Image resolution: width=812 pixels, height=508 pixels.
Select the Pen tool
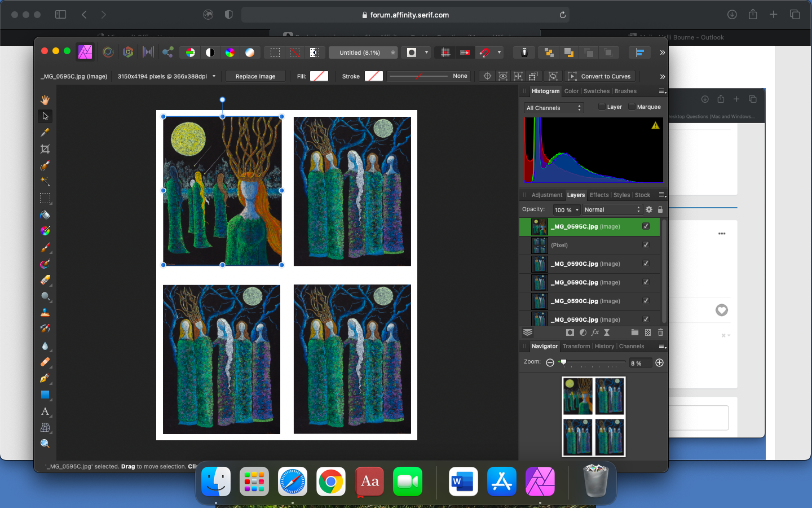click(45, 378)
